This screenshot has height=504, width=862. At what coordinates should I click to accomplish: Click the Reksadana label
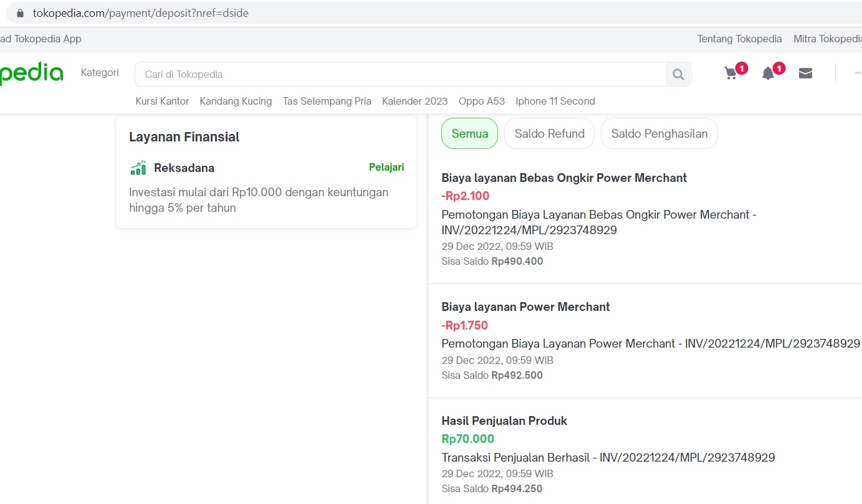coord(184,168)
